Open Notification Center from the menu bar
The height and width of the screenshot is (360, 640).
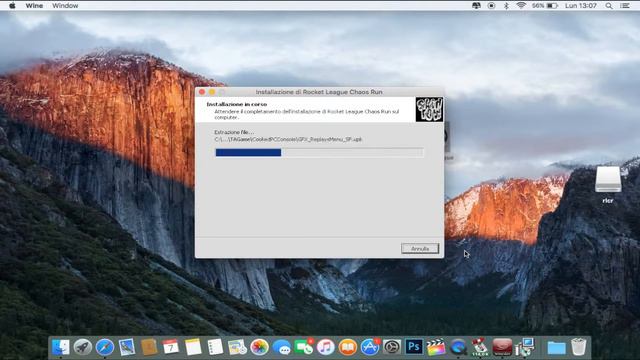pyautogui.click(x=624, y=6)
